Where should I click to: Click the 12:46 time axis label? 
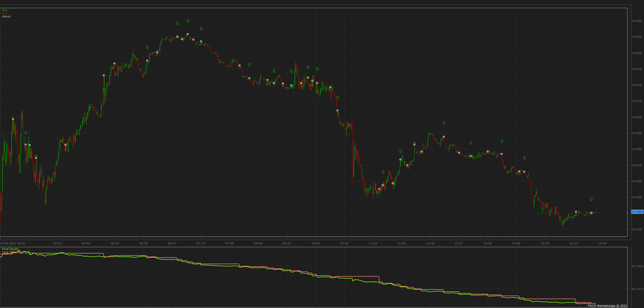[430, 243]
